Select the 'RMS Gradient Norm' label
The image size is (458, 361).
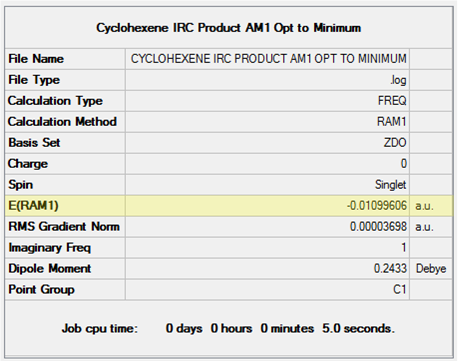point(64,227)
